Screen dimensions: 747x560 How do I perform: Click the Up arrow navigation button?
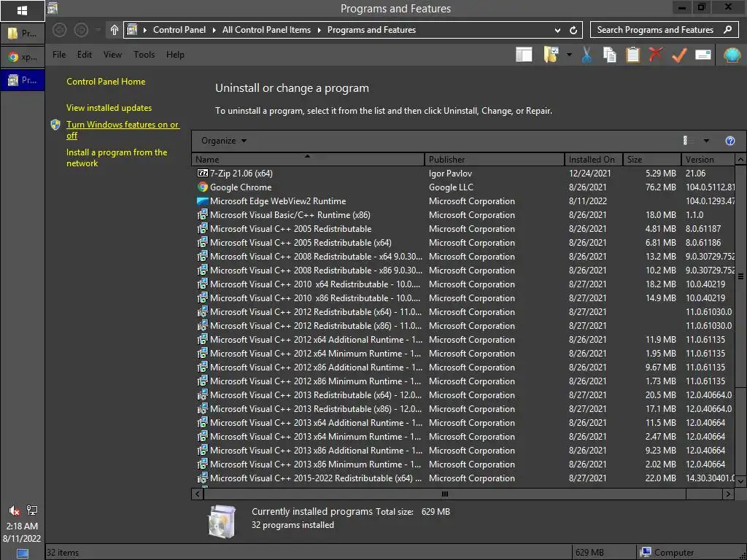[115, 30]
